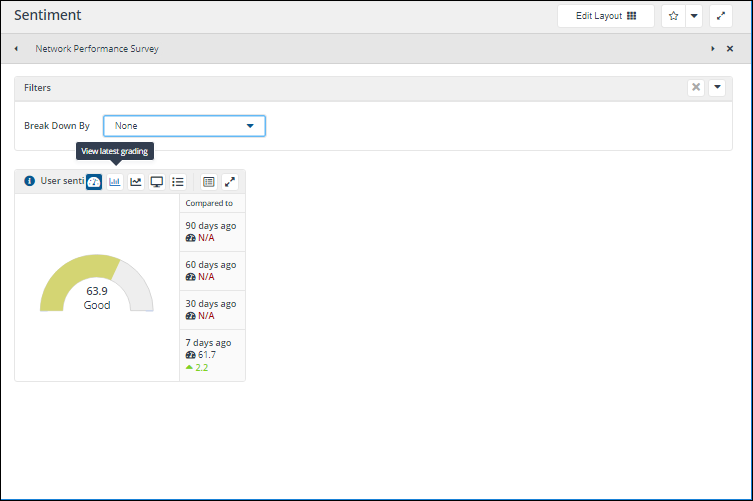Click the info icon beside User sentiment

29,182
